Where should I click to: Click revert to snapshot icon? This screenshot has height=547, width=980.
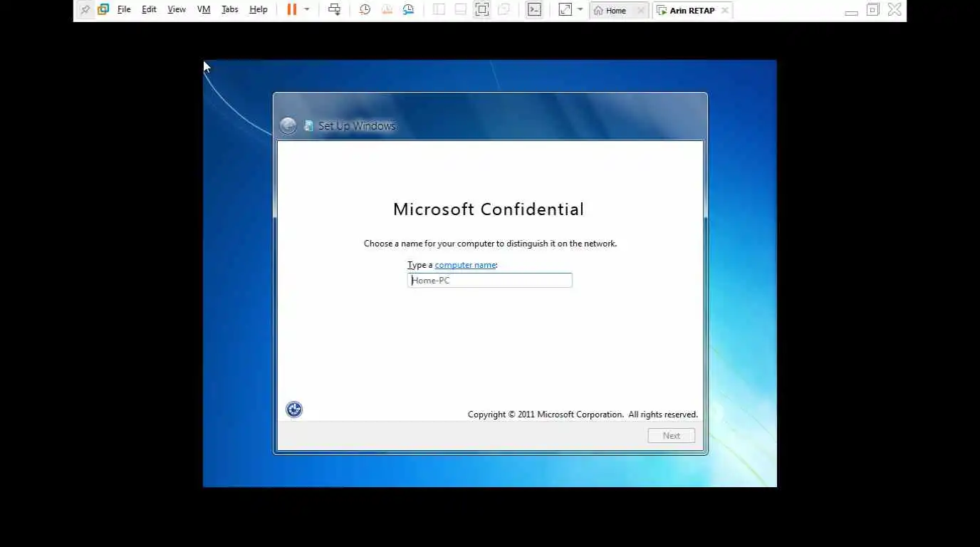coord(387,10)
